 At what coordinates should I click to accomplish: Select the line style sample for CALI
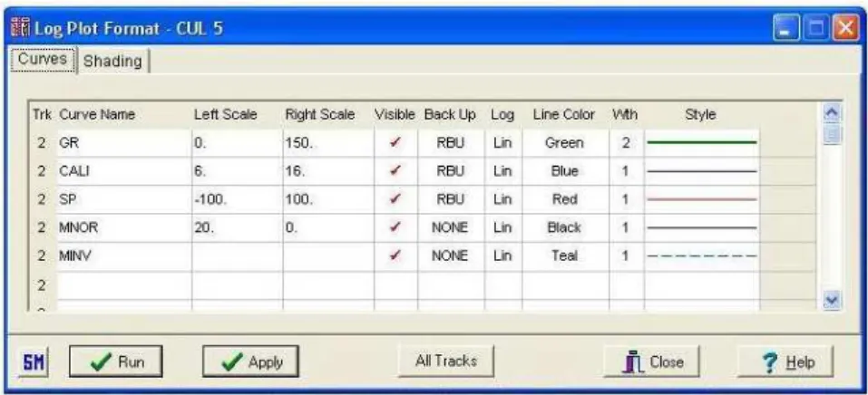(x=701, y=171)
